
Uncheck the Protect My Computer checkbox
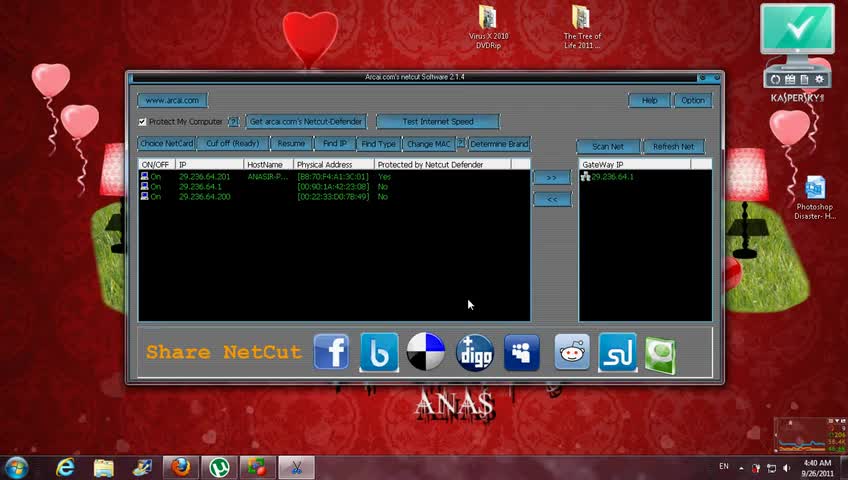pos(142,122)
